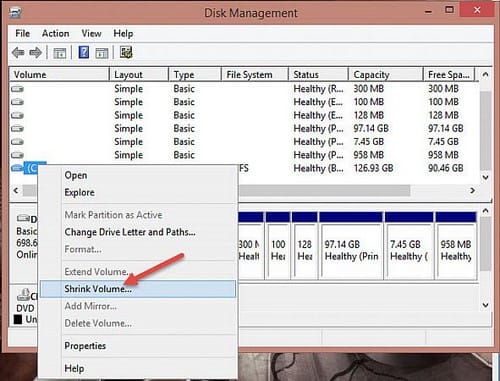
Task: Choose Help at the bottom of the context menu
Action: tap(138, 369)
